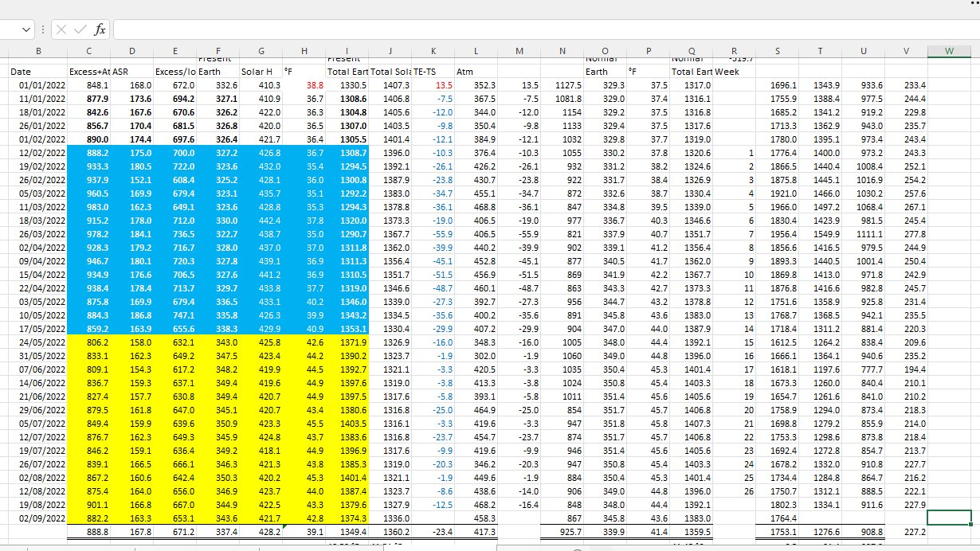Select column B header

pos(37,51)
